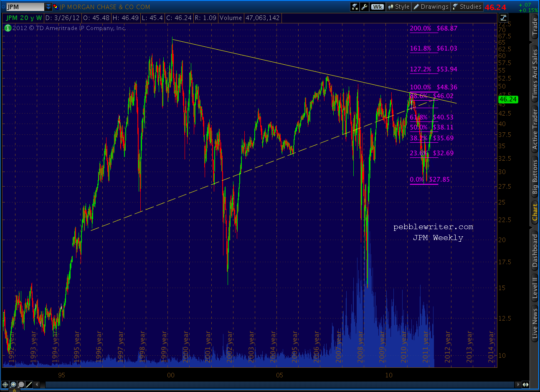Click the JPM Weekly text annotation
Image resolution: width=540 pixels, height=392 pixels.
coord(438,238)
